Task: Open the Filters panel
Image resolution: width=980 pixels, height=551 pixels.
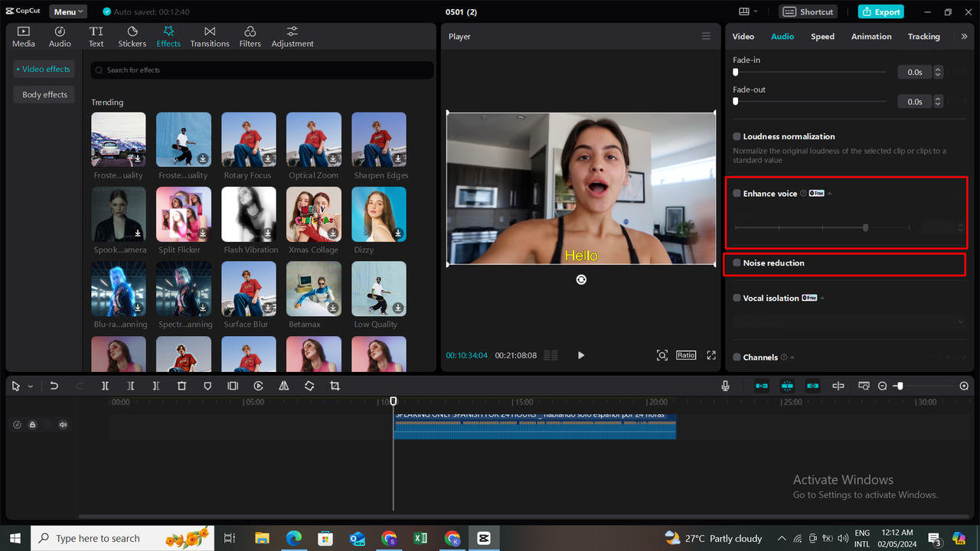Action: [250, 35]
